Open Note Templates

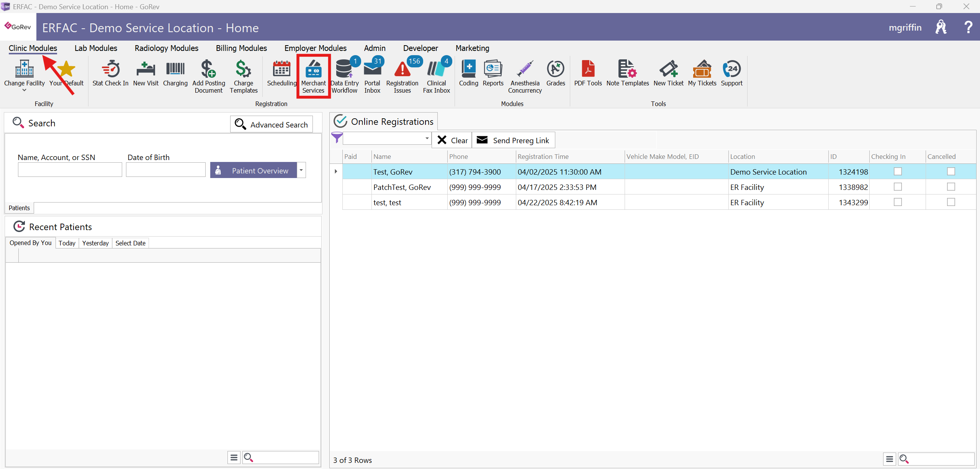[x=627, y=73]
